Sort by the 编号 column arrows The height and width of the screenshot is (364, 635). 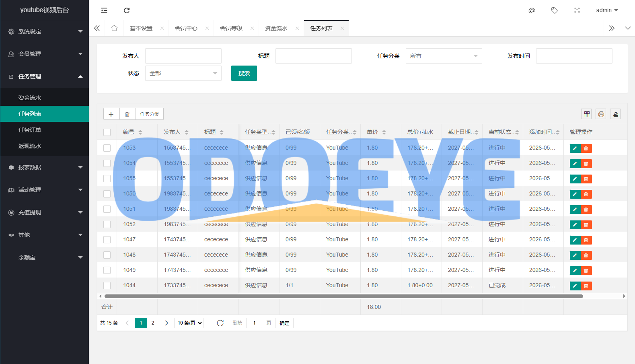[x=140, y=132]
